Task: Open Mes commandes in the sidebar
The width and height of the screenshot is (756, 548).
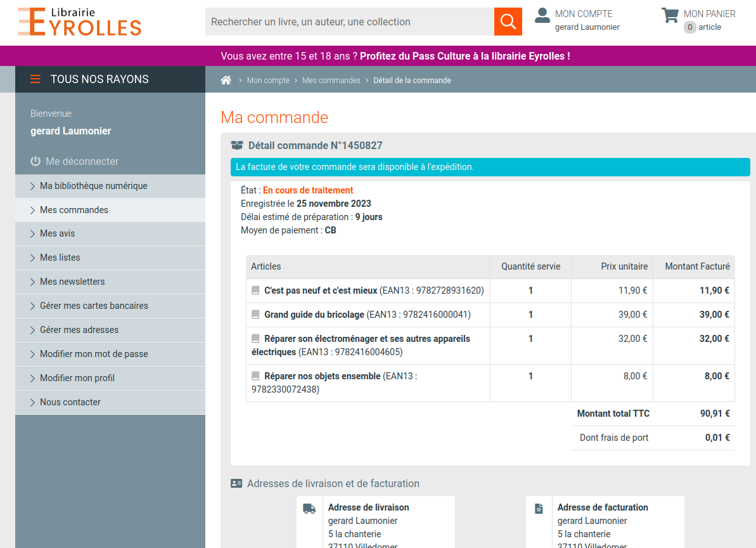Action: pos(74,210)
